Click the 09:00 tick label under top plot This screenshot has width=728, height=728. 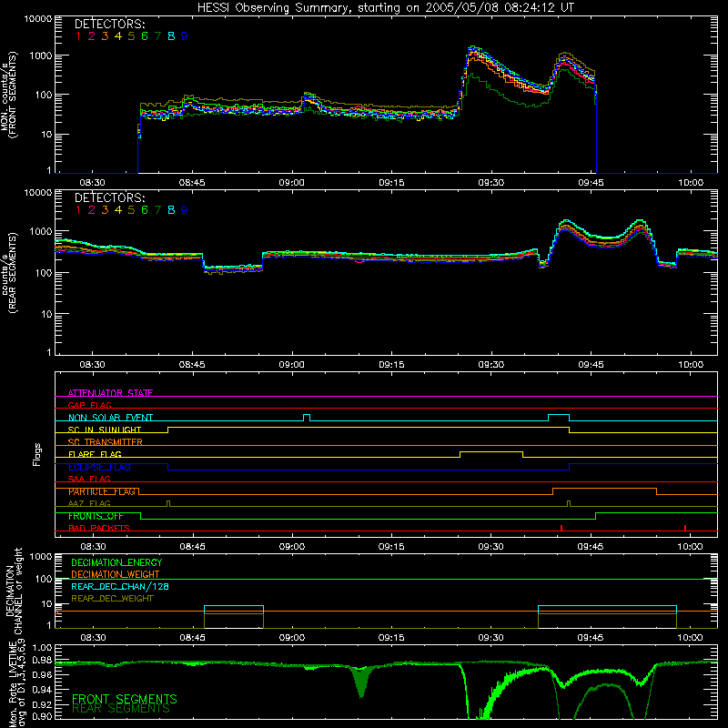coord(291,183)
